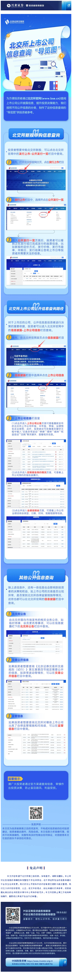This screenshot has height=980, width=72.
Task: Select section 02 heading '北交所上市公司公开信息查询路径'
Action: [x=36, y=308]
